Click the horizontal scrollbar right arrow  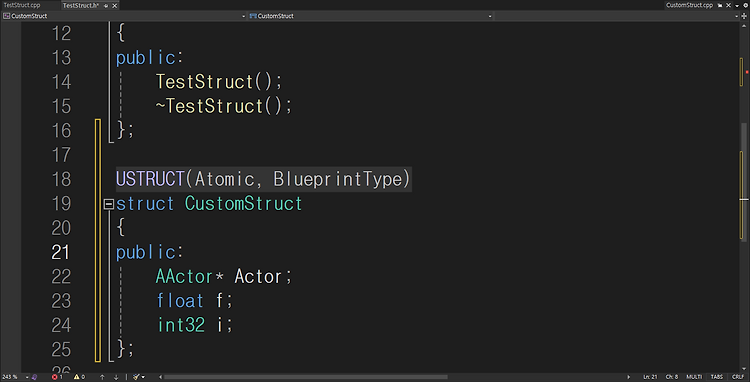(x=629, y=377)
